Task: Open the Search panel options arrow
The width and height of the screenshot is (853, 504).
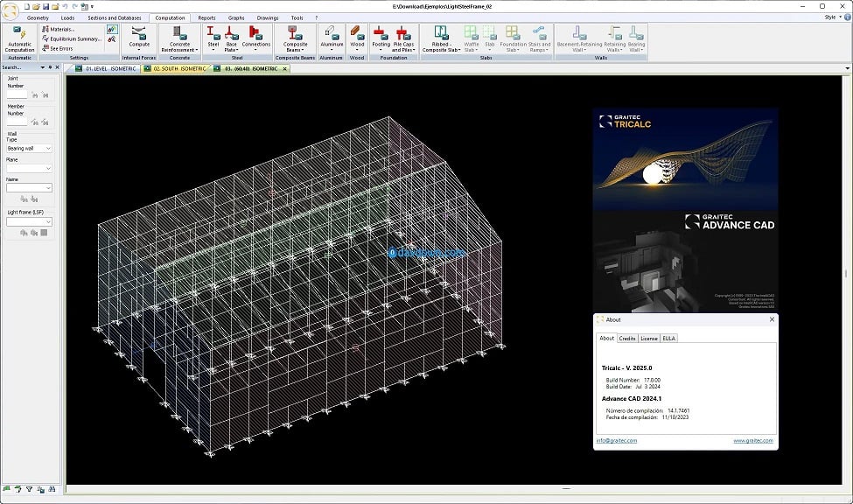Action: [x=43, y=67]
